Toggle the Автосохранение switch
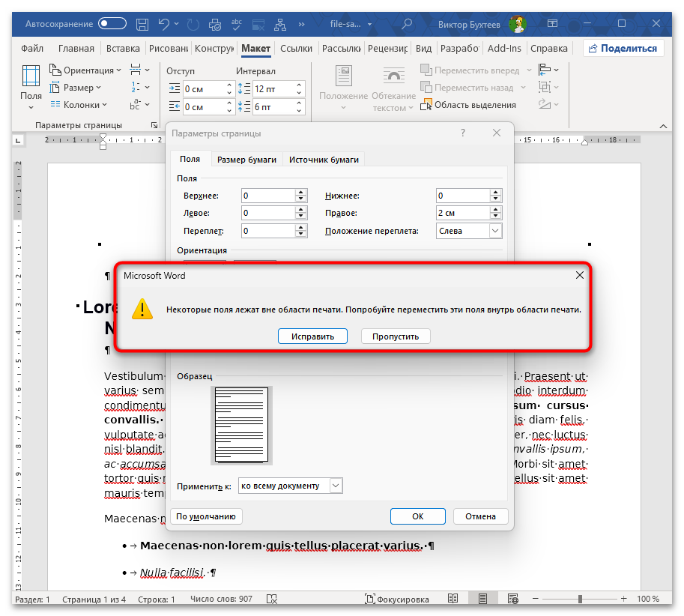The width and height of the screenshot is (684, 616). (112, 23)
